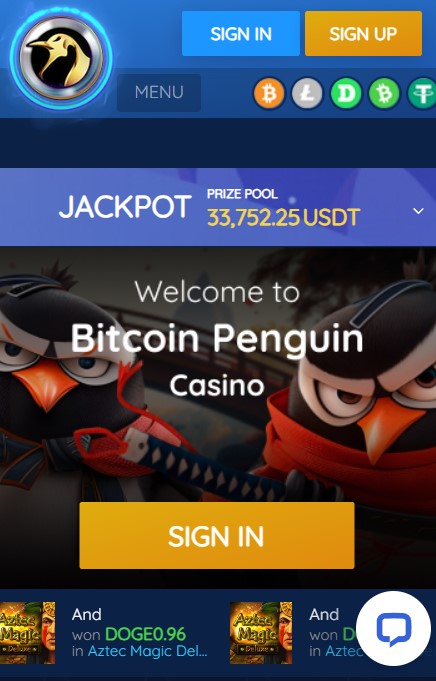Viewport: 436px width, 681px height.
Task: Click the large yellow SIGN IN button
Action: click(217, 536)
